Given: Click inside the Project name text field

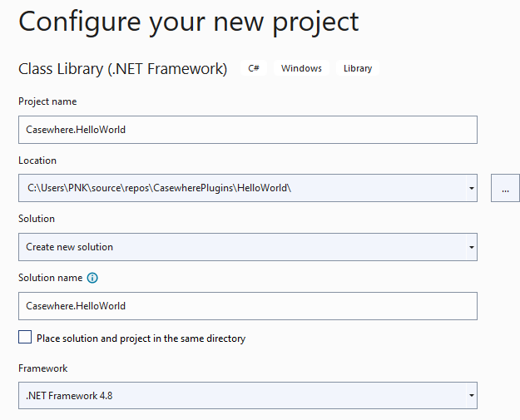Looking at the screenshot, I should (x=248, y=130).
